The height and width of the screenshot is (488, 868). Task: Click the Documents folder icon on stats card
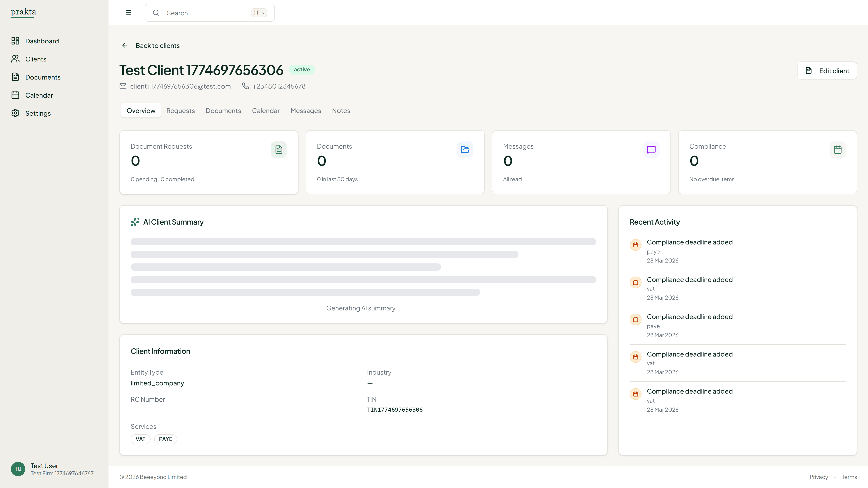coord(465,149)
